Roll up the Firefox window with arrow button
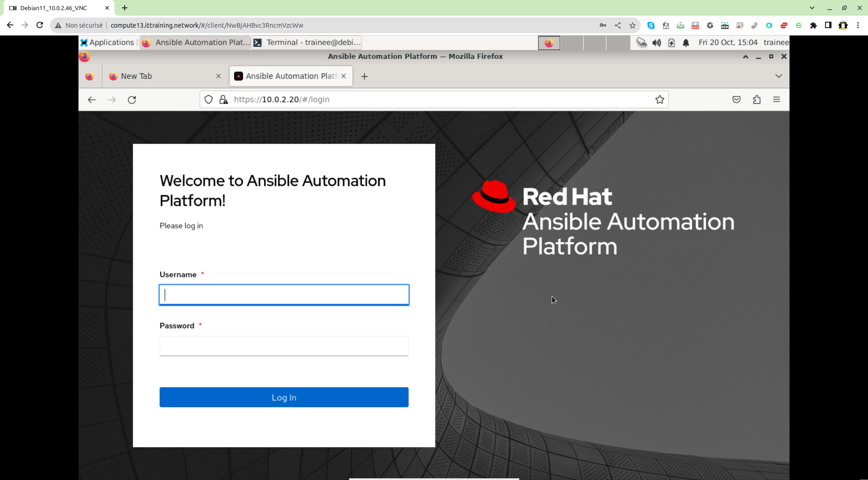The height and width of the screenshot is (480, 868). point(746,56)
